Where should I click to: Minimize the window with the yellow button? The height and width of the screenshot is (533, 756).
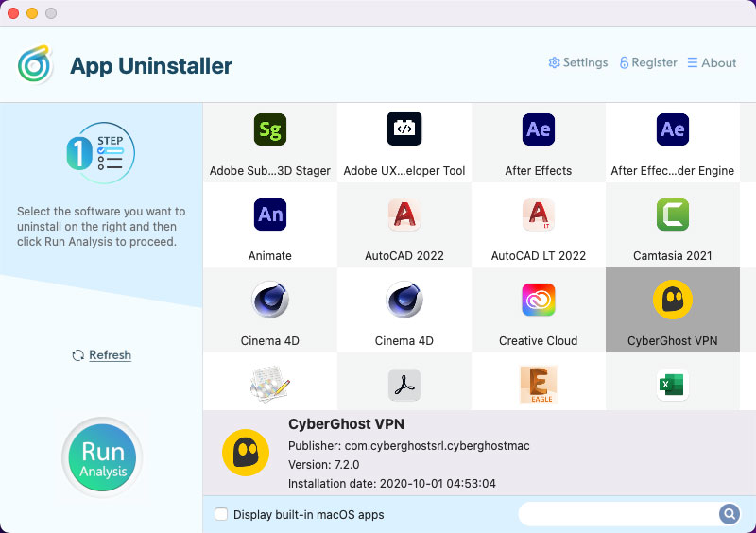click(x=32, y=13)
